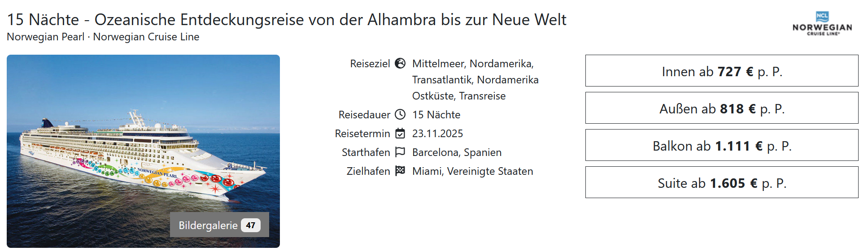The width and height of the screenshot is (868, 251).
Task: Click the flag icon beside Starthafen
Action: tap(400, 152)
